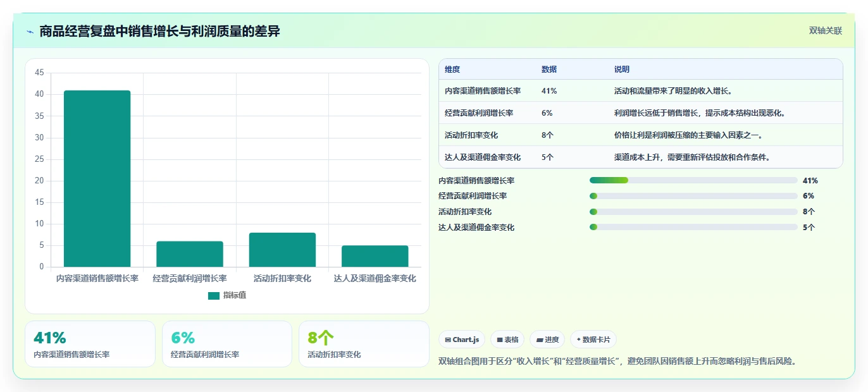Click progress label 达人及渠道佣金率变化
The height and width of the screenshot is (392, 868).
click(x=476, y=228)
